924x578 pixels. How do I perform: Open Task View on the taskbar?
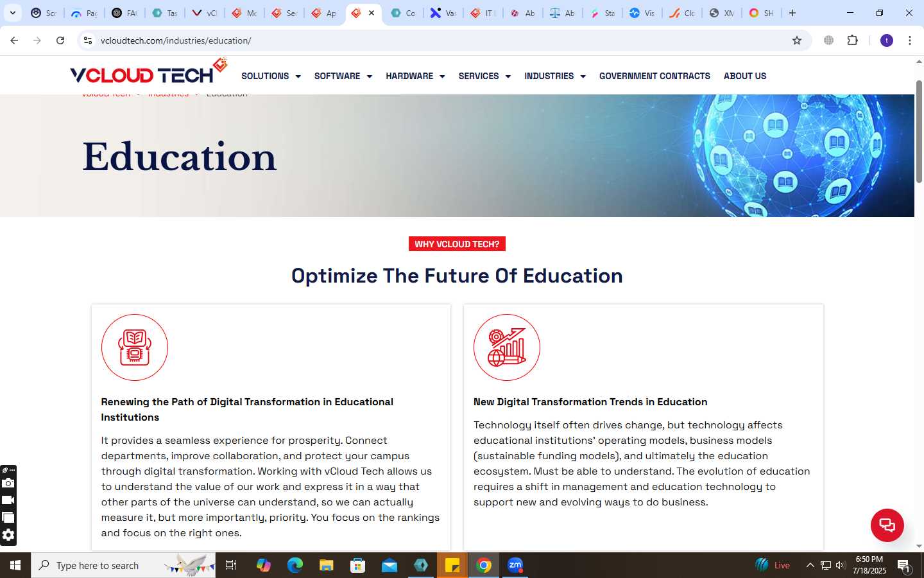pos(231,565)
